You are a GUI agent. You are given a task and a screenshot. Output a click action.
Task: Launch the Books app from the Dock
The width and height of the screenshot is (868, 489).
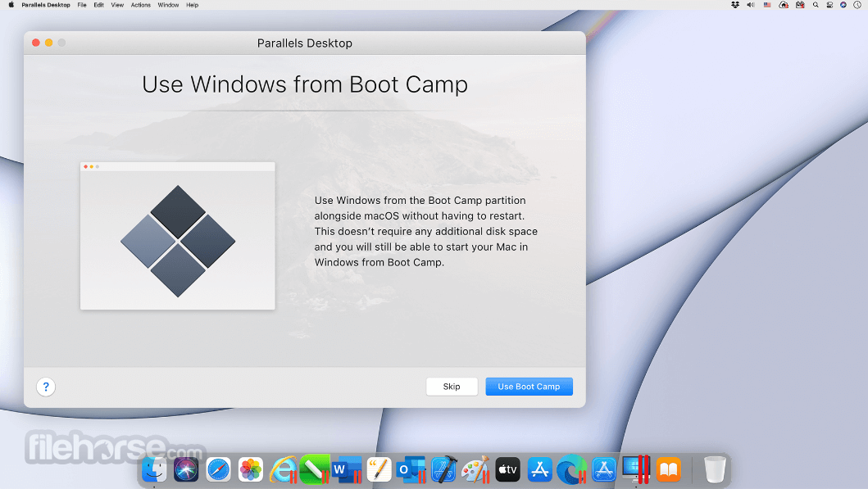pyautogui.click(x=668, y=469)
